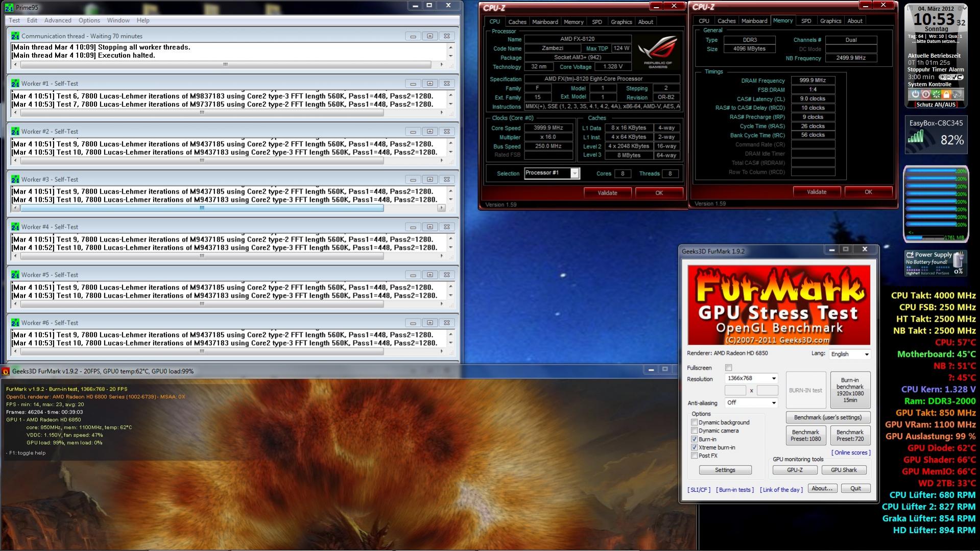This screenshot has width=980, height=551.
Task: Open FurMark Settings
Action: point(725,470)
